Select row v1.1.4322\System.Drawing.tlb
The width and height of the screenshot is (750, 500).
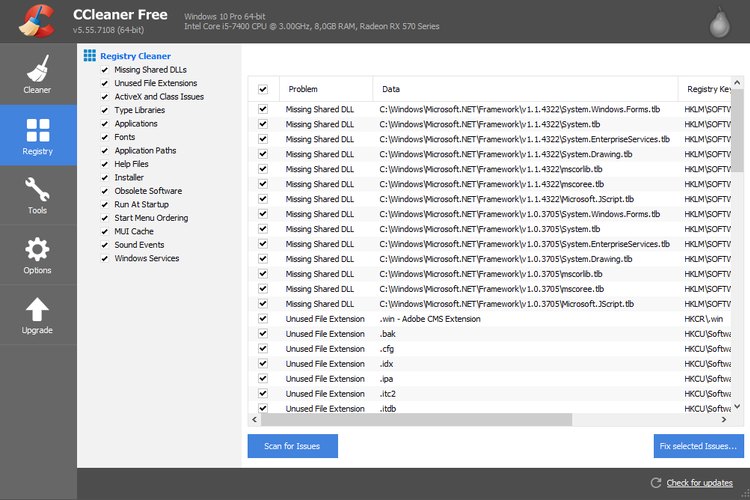click(489, 154)
